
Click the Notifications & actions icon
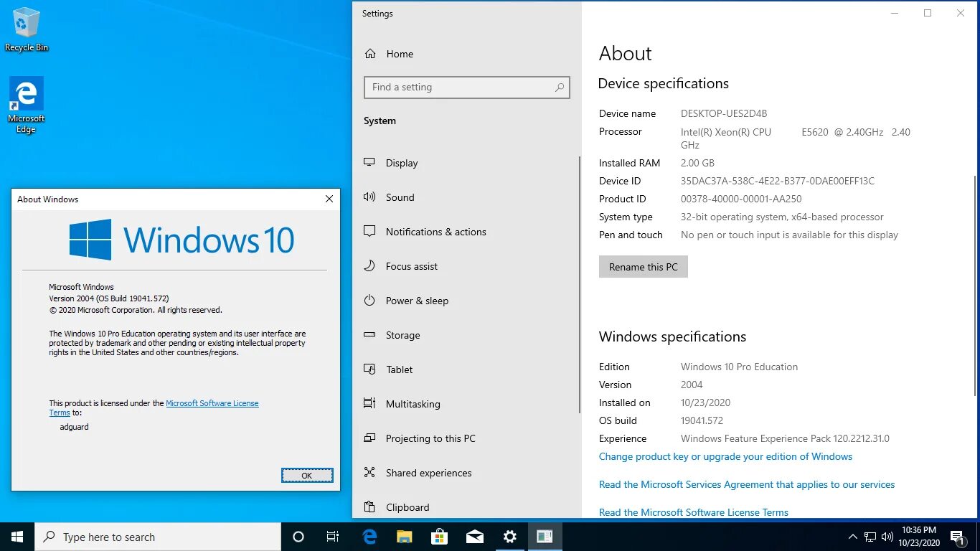[369, 232]
